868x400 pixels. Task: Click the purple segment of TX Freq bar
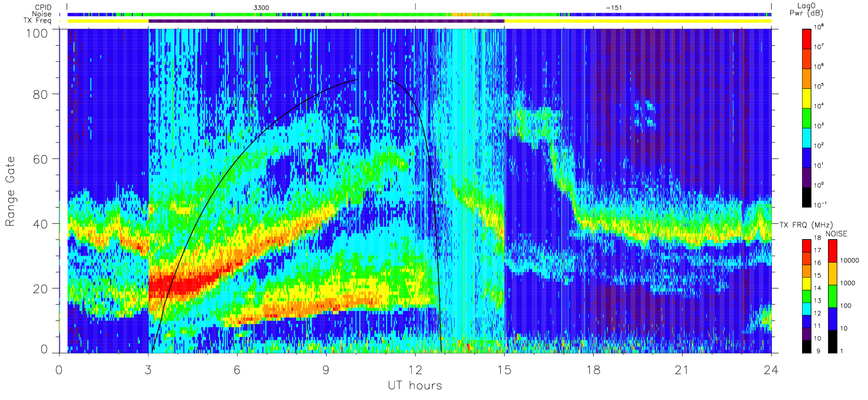[326, 21]
